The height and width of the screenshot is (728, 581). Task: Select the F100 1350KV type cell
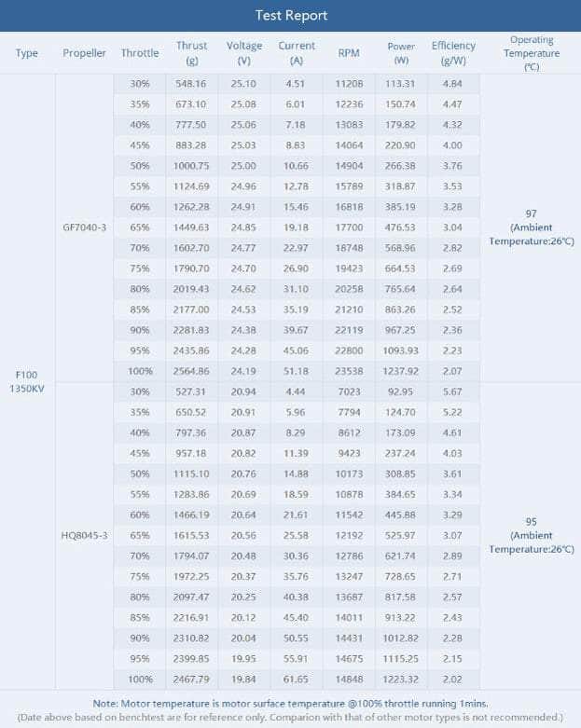point(27,381)
